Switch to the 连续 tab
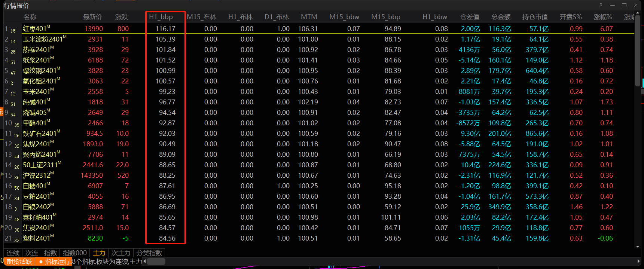This screenshot has width=644, height=269. (x=13, y=253)
